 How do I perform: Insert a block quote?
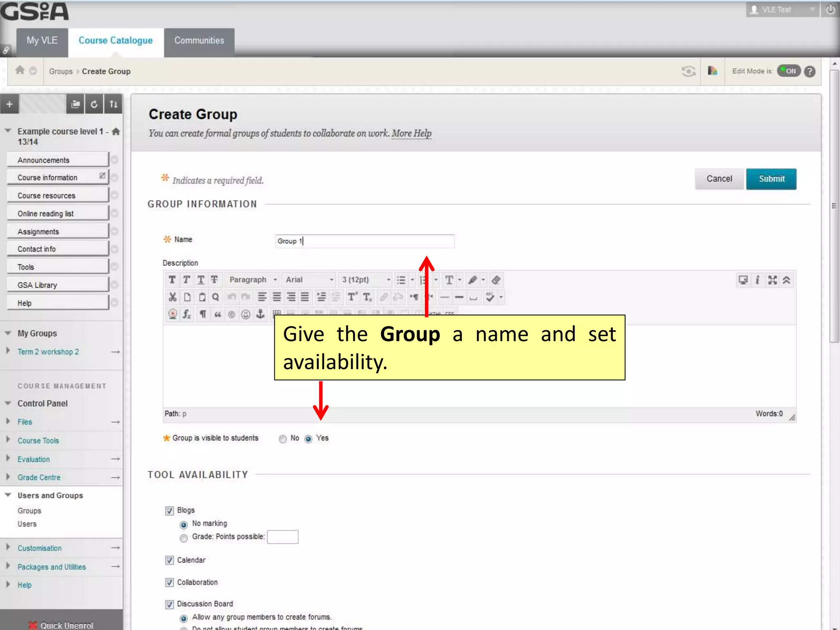point(217,315)
